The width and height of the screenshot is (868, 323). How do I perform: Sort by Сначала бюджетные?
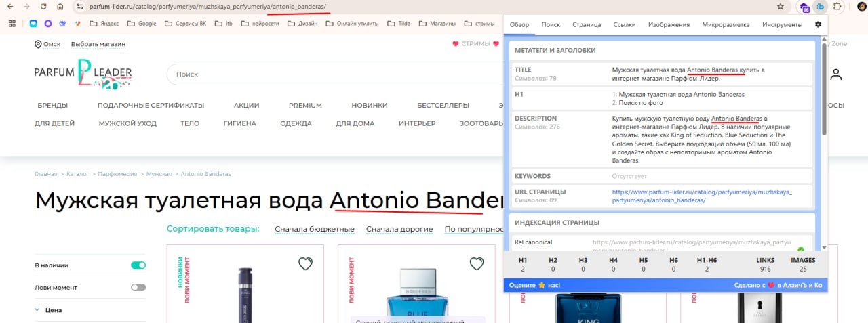coord(315,229)
